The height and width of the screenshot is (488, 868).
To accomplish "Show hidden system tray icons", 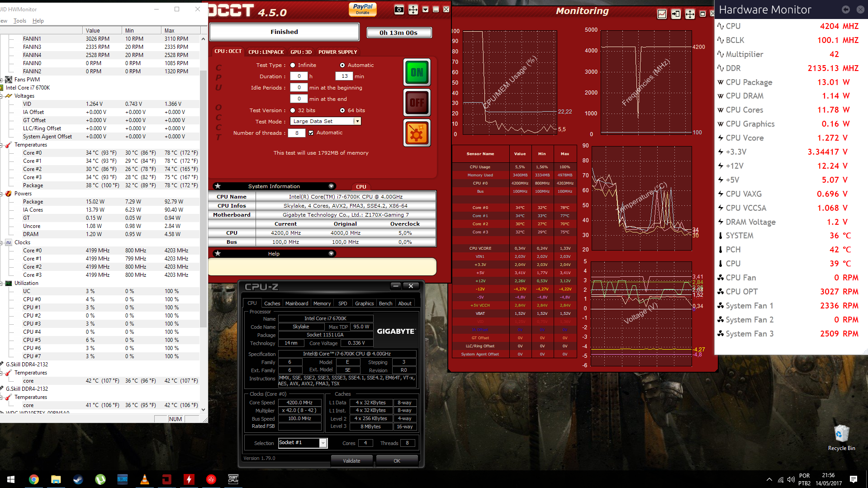I will (769, 479).
